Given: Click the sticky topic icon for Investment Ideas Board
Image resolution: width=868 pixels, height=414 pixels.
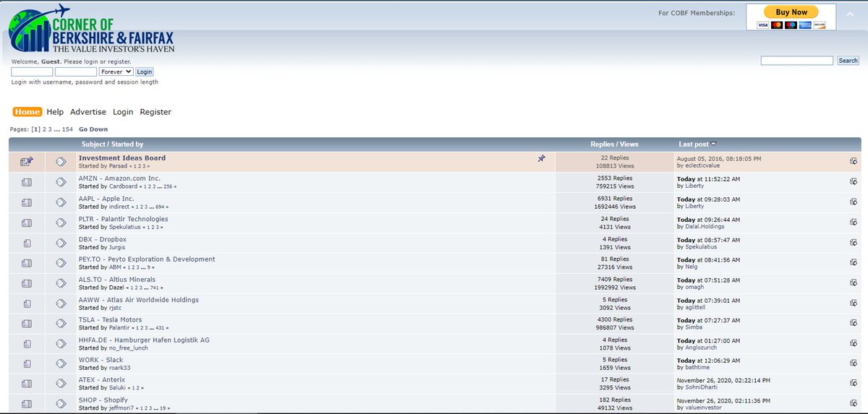Looking at the screenshot, I should 27,161.
